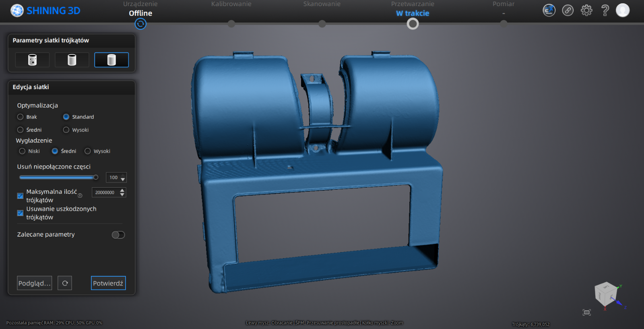The image size is (644, 329).
Task: Click the Usuń niepołączone części slider handle
Action: coord(96,178)
